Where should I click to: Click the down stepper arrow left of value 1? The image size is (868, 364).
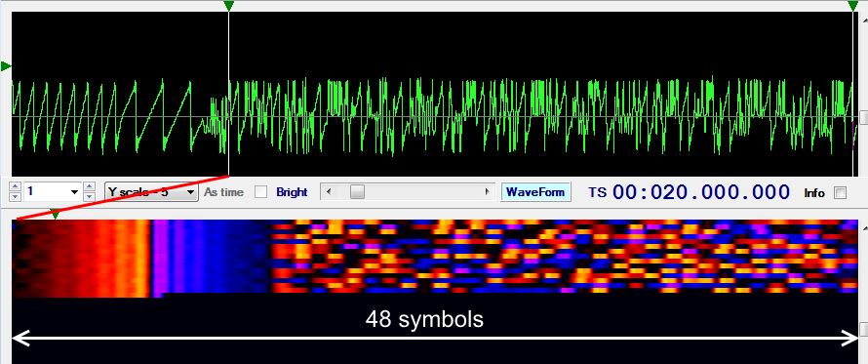[16, 197]
